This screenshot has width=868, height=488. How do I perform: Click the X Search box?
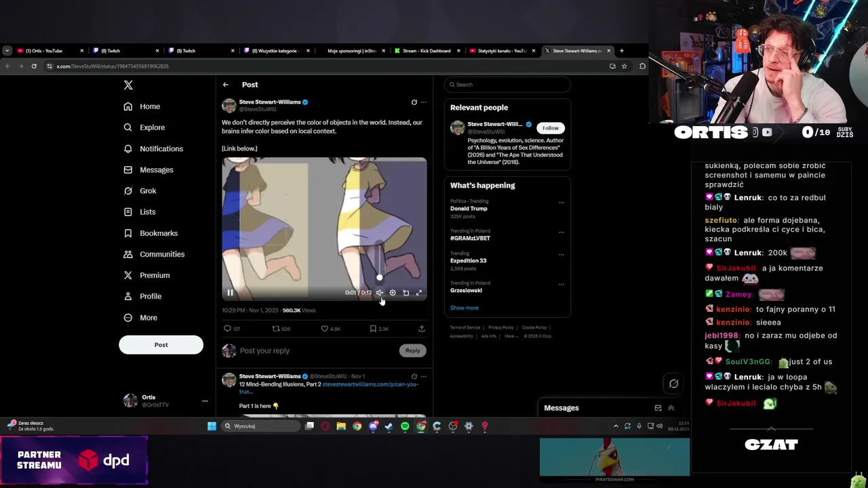pyautogui.click(x=507, y=85)
